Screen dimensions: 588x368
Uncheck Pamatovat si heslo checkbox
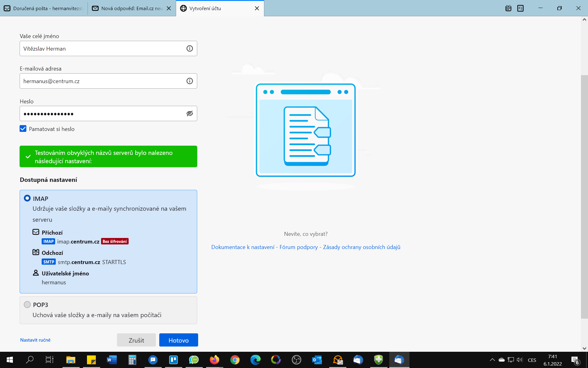23,129
